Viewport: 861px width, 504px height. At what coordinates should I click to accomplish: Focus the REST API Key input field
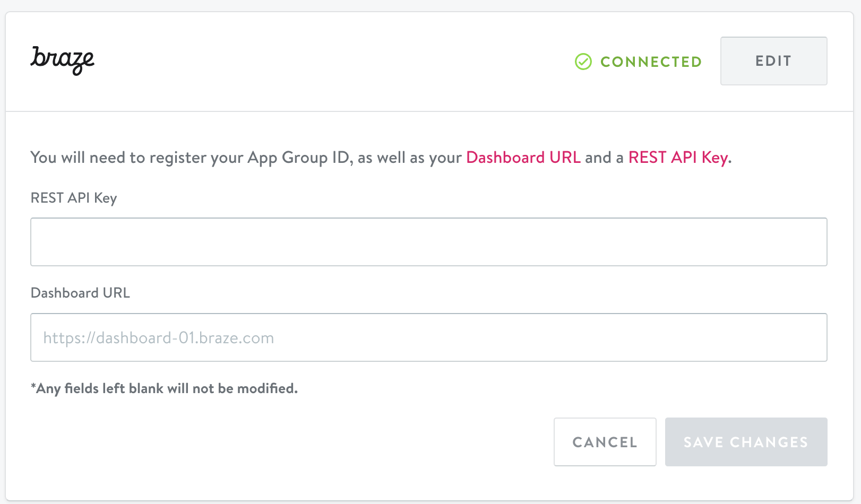[428, 242]
